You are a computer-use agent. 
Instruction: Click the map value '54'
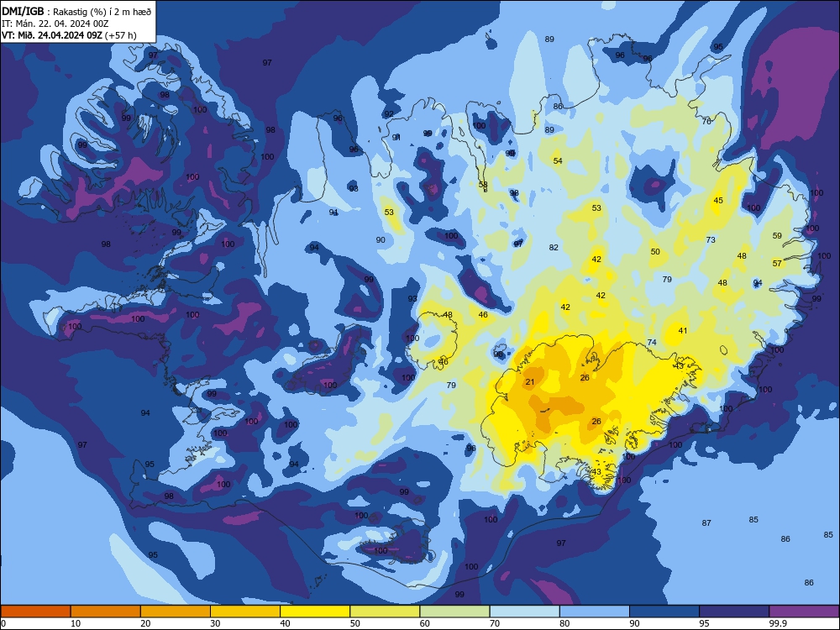click(x=558, y=160)
